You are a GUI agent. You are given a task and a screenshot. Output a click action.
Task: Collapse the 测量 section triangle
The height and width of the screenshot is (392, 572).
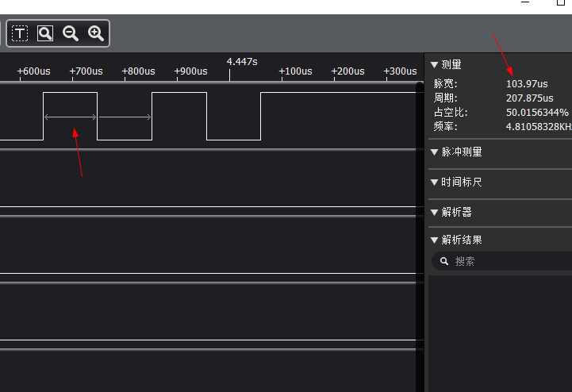434,65
